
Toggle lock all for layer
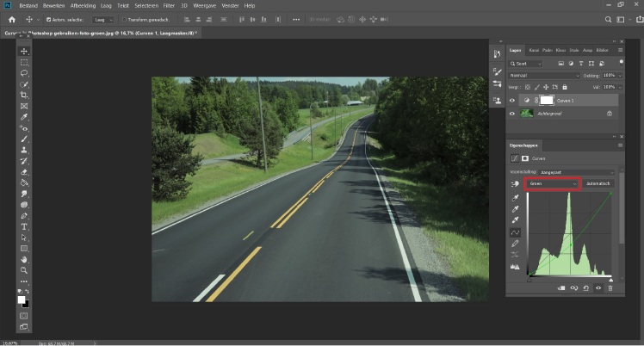coord(565,87)
